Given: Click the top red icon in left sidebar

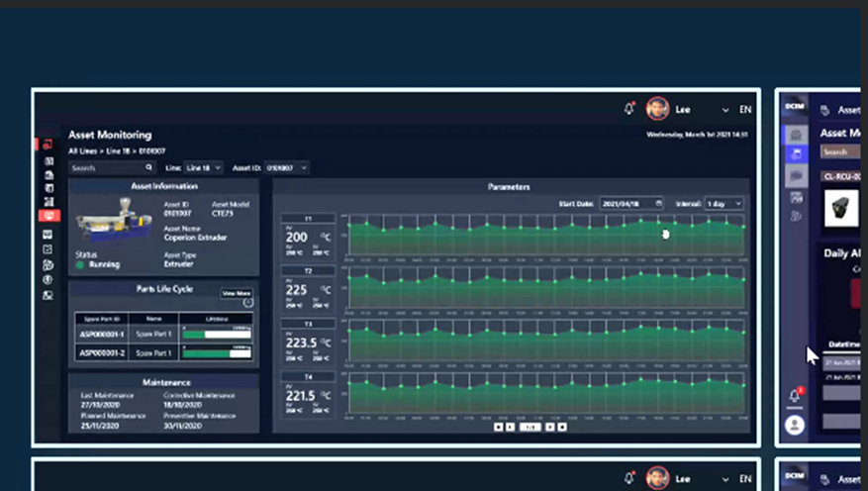Looking at the screenshot, I should pos(48,146).
